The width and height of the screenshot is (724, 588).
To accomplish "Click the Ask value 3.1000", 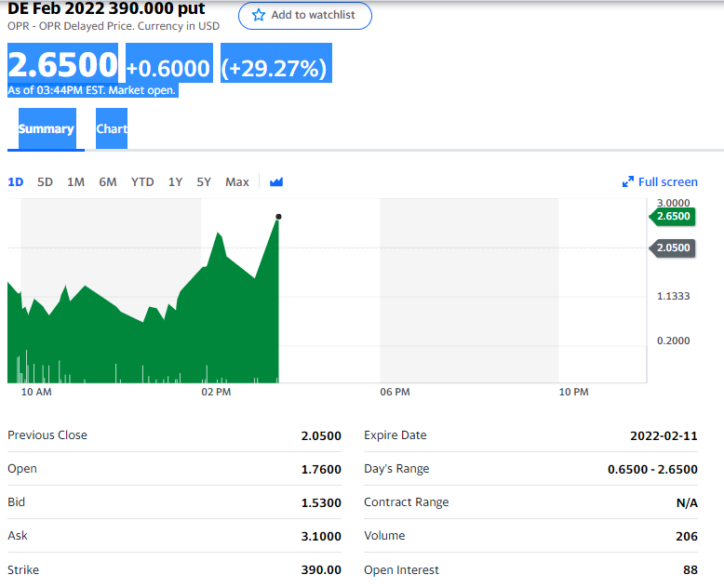I will [321, 536].
